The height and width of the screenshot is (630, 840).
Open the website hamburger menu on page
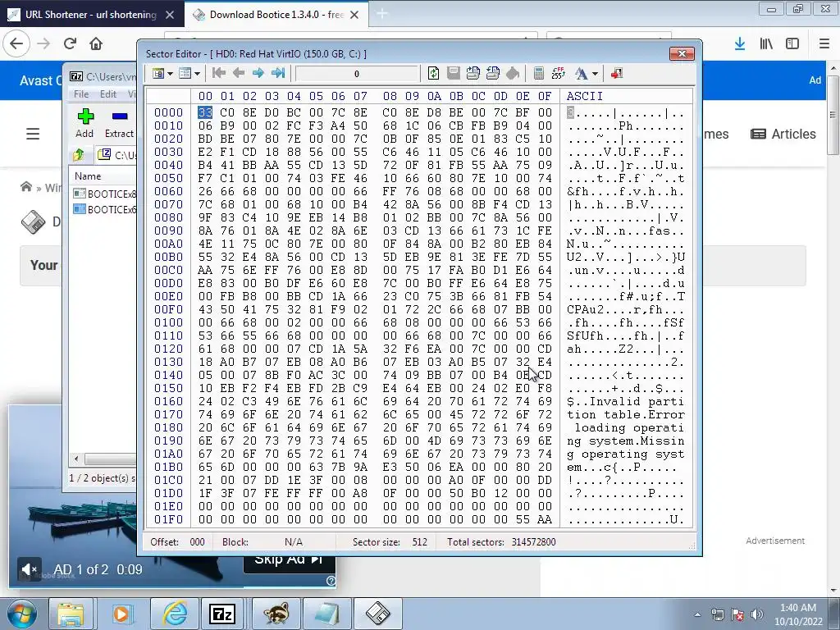point(33,134)
